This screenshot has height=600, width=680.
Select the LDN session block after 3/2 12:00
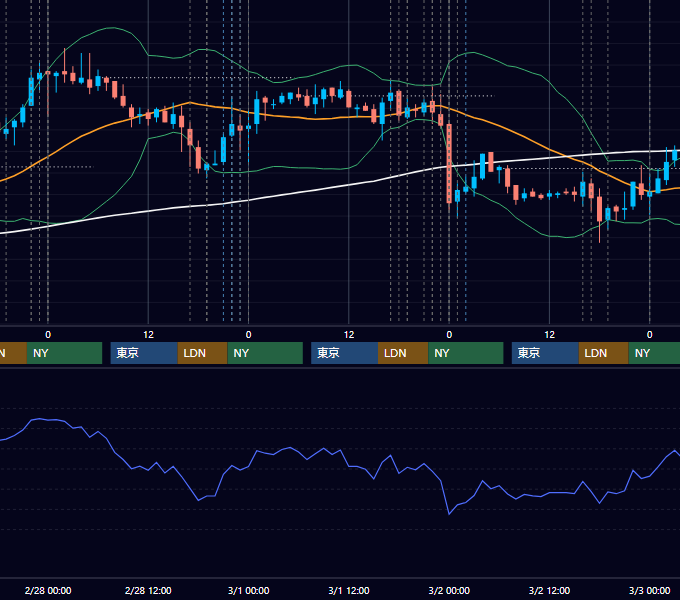coord(604,353)
